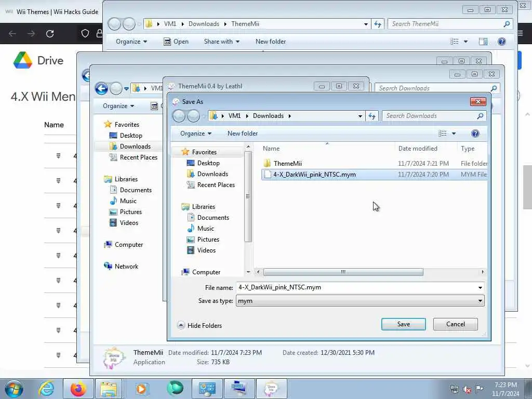Image resolution: width=532 pixels, height=399 pixels.
Task: Click VM1 breadcrumb in Save As address bar
Action: pyautogui.click(x=234, y=116)
